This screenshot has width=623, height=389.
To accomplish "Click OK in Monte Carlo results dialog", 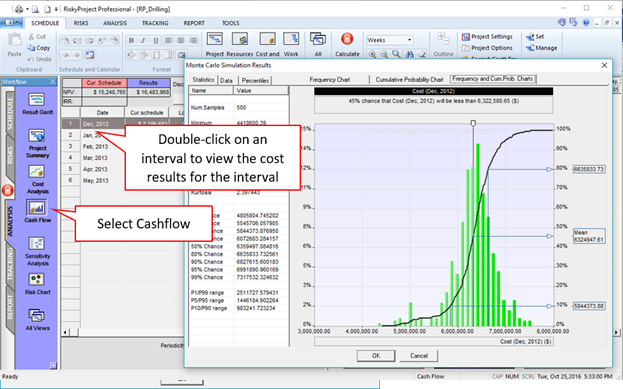I will tap(376, 356).
